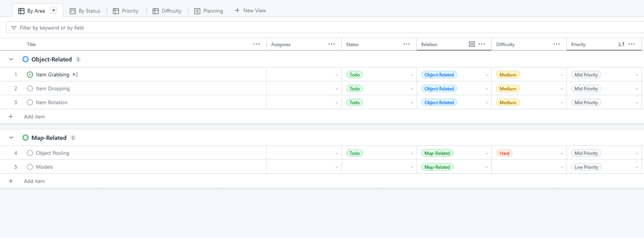The height and width of the screenshot is (238, 644).
Task: Click the draft status circle beside Item Rotation
Action: (x=30, y=103)
